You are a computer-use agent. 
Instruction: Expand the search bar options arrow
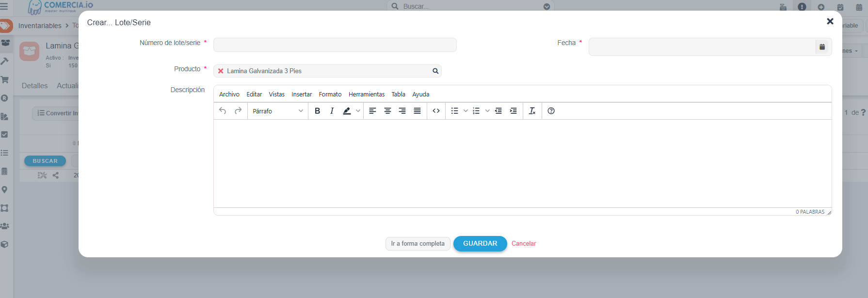click(547, 7)
